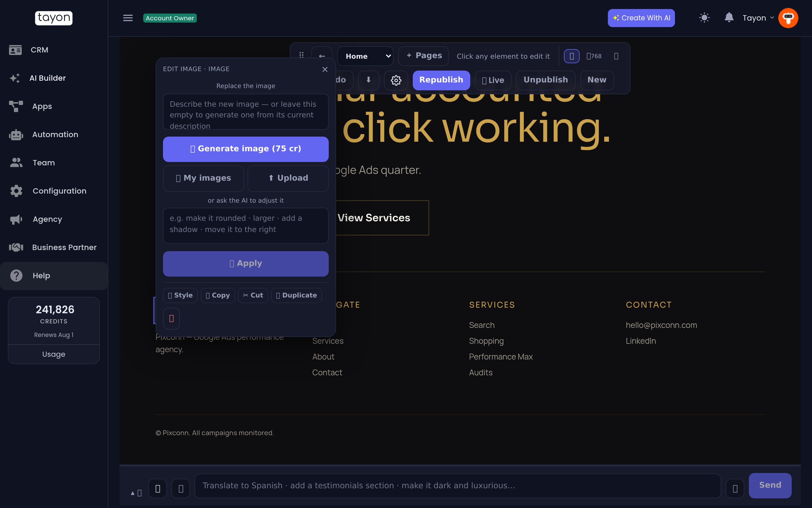812x508 pixels.
Task: Expand the Tayon account menu
Action: click(x=758, y=18)
